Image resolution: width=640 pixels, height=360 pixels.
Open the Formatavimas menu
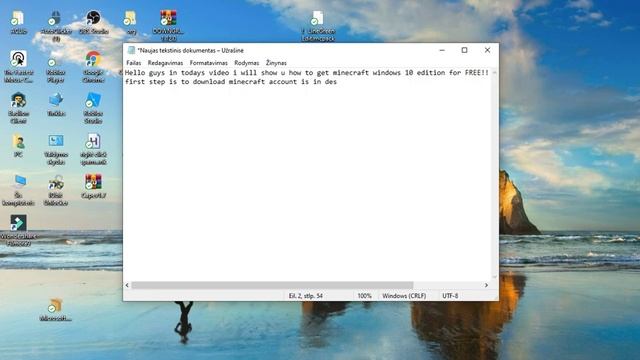tap(209, 63)
